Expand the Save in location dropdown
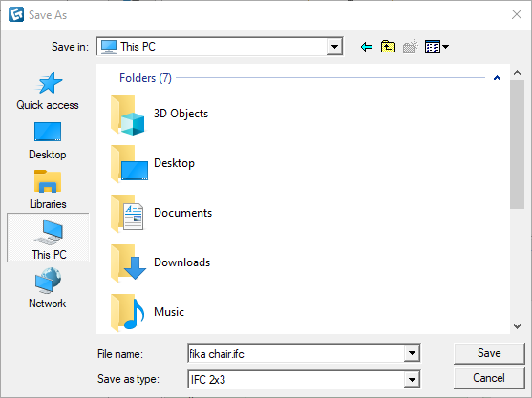Viewport: 532px width, 398px height. tap(334, 47)
